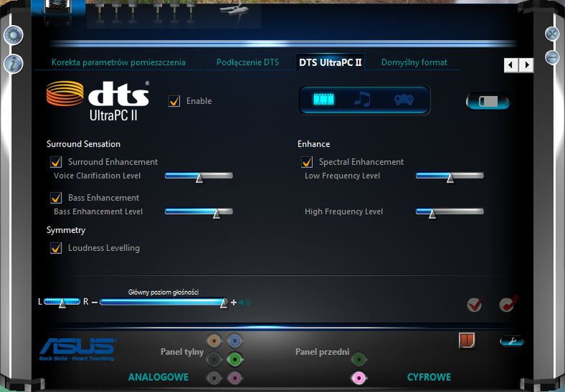Click the Panel tylny label
The width and height of the screenshot is (565, 392).
pyautogui.click(x=182, y=352)
